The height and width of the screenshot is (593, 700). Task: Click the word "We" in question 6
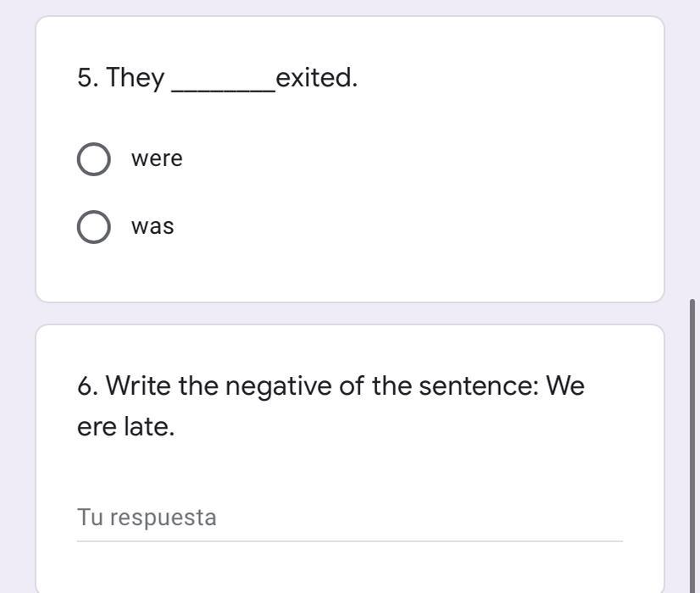tap(566, 386)
